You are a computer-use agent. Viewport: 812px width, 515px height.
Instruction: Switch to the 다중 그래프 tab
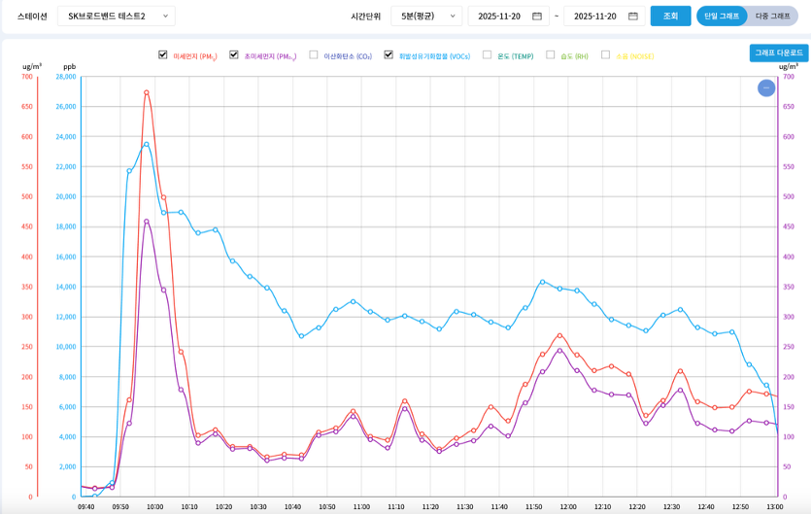click(x=773, y=17)
